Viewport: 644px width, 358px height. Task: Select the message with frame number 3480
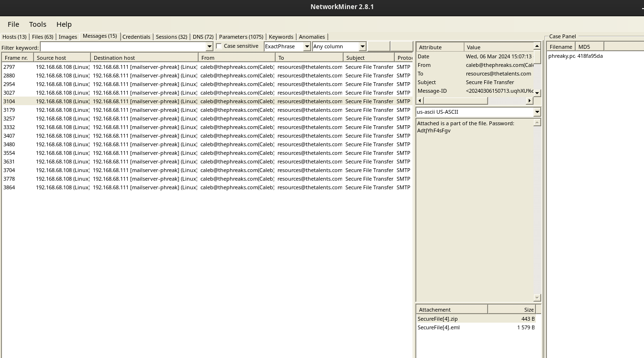coord(207,144)
